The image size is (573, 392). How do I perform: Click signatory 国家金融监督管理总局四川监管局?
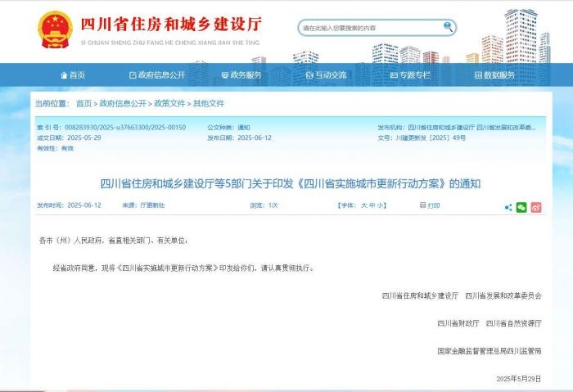(x=490, y=351)
